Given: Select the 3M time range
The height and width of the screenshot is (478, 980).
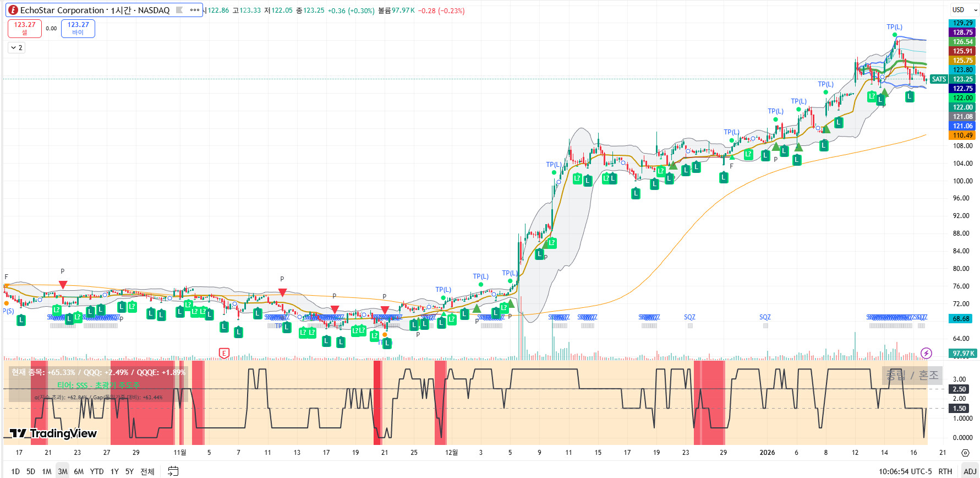Looking at the screenshot, I should pyautogui.click(x=63, y=471).
